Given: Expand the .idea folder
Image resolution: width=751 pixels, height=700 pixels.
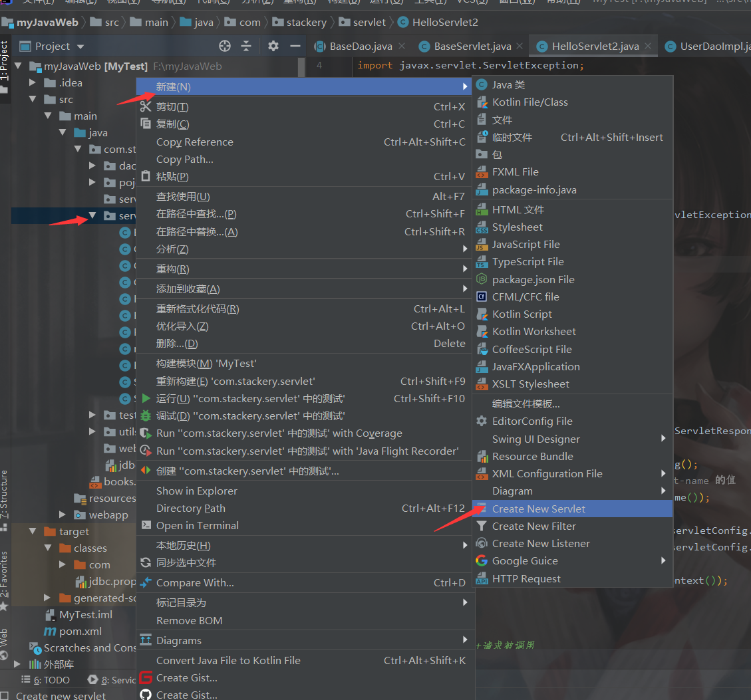Looking at the screenshot, I should (x=33, y=82).
